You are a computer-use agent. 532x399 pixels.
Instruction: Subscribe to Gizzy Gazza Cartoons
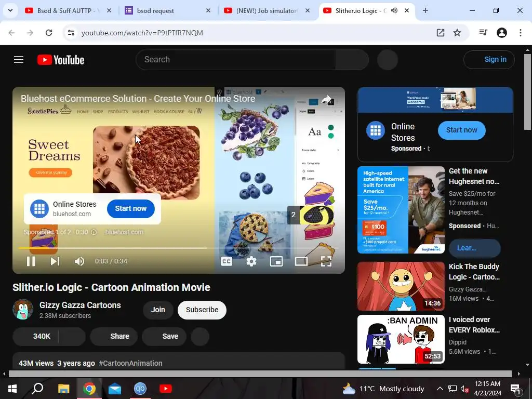202,310
